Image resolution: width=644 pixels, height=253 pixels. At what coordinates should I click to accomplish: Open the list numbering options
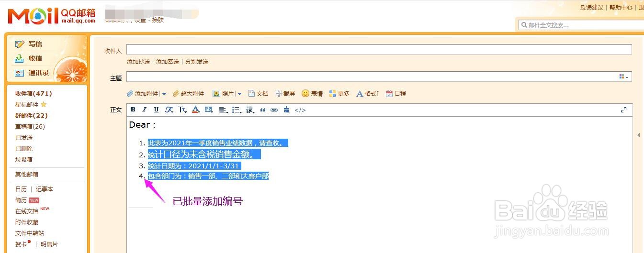click(237, 110)
